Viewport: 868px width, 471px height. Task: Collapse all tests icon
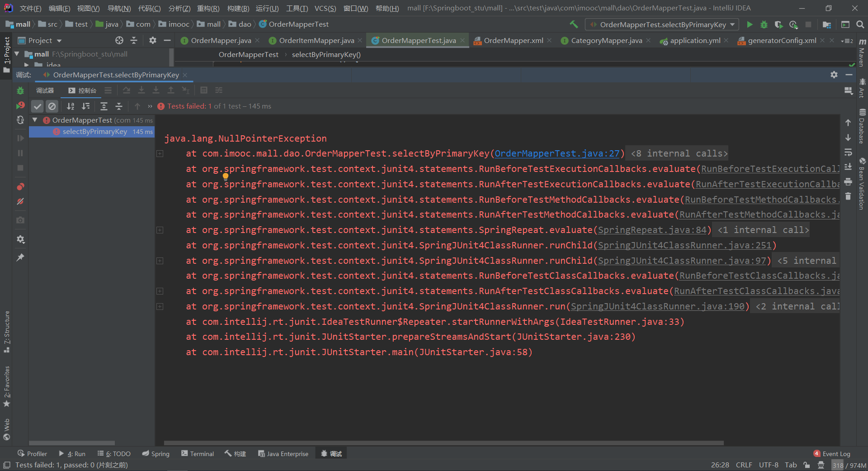pyautogui.click(x=119, y=106)
